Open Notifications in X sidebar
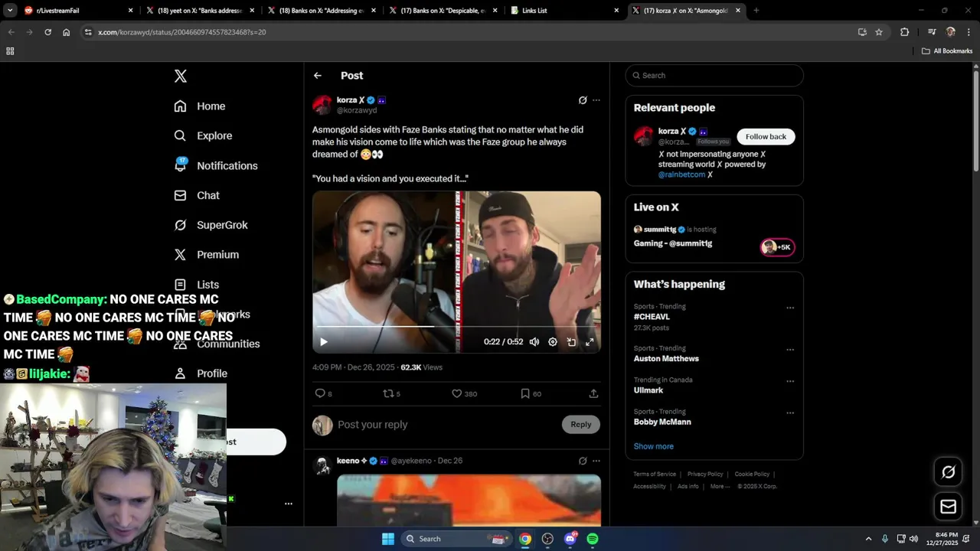 point(216,165)
